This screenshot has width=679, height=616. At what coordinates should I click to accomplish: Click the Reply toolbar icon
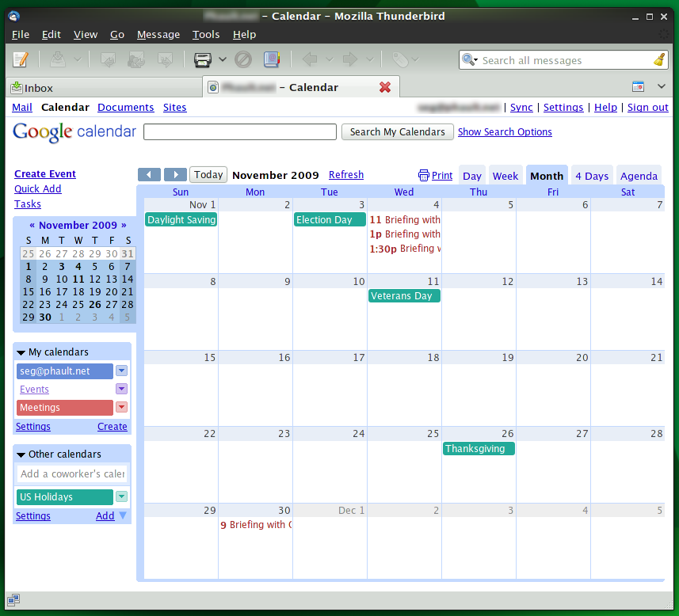108,59
